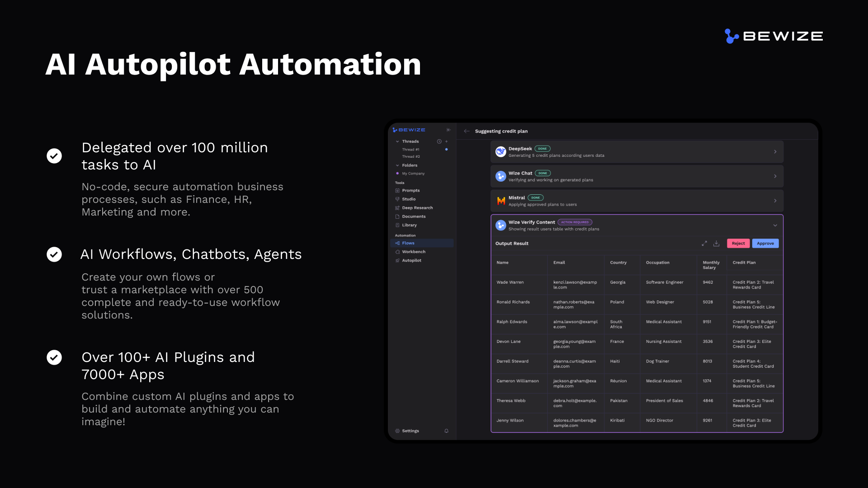Viewport: 868px width, 488px height.
Task: Collapse the sidebar with the collapse arrow icon
Action: [448, 130]
